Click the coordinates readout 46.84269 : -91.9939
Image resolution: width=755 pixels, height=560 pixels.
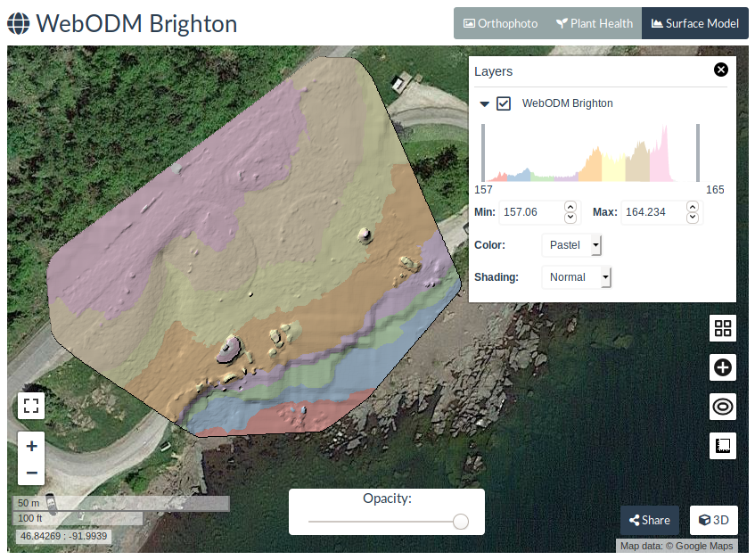click(x=63, y=537)
